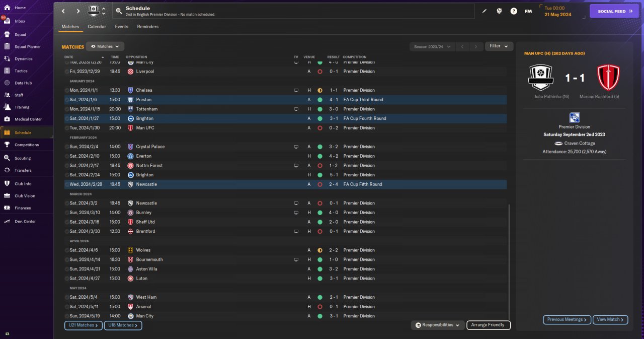Open Squad Planner
This screenshot has height=339, width=644.
[27, 47]
